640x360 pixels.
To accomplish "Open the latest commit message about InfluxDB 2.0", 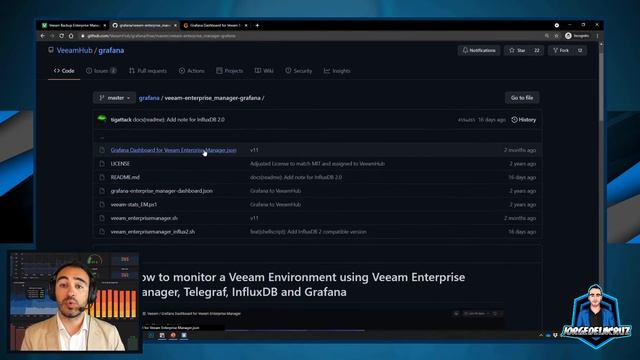I will pos(179,120).
